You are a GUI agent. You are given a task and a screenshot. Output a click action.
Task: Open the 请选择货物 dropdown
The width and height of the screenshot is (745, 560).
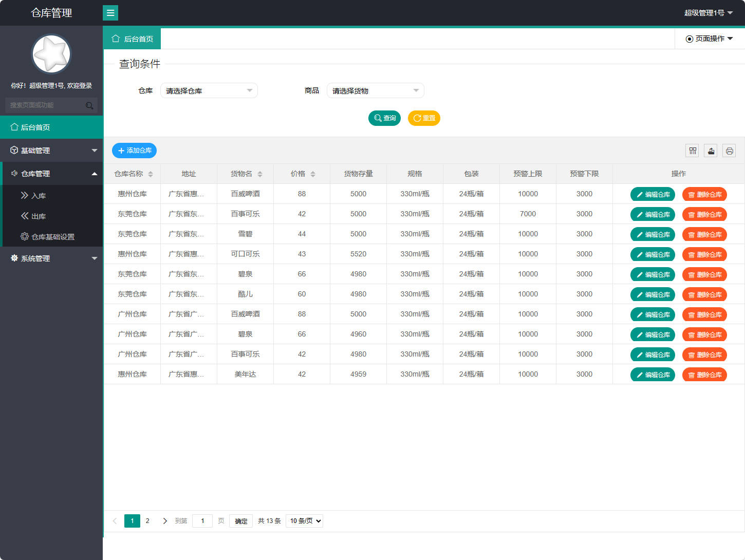tap(375, 90)
